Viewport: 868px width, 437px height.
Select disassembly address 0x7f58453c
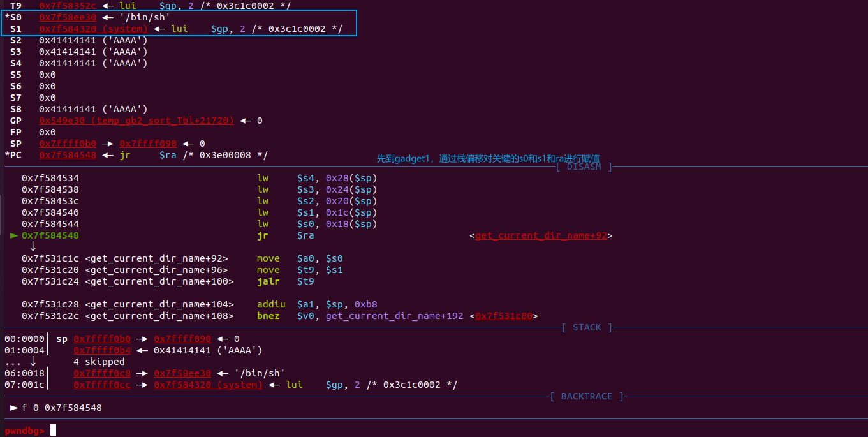click(50, 201)
